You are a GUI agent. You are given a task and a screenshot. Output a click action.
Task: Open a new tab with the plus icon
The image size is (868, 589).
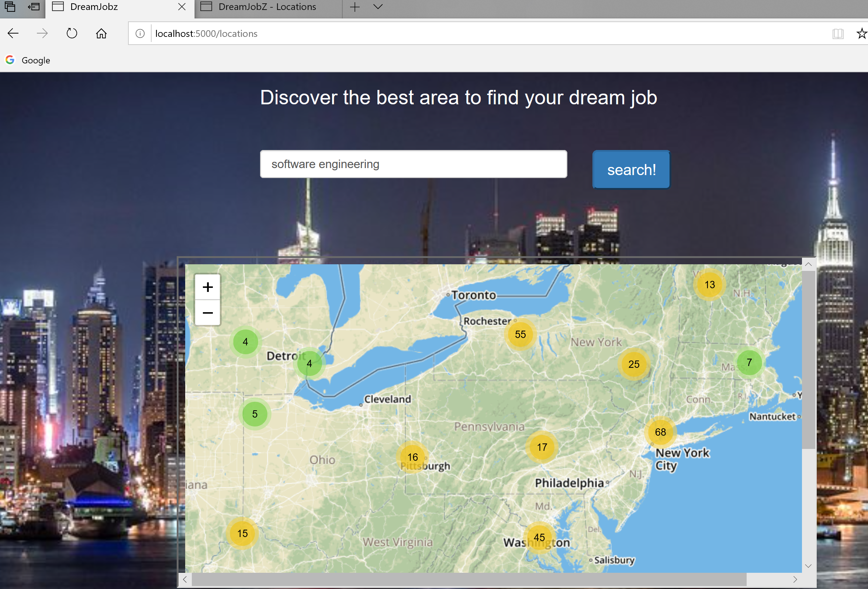pos(355,7)
